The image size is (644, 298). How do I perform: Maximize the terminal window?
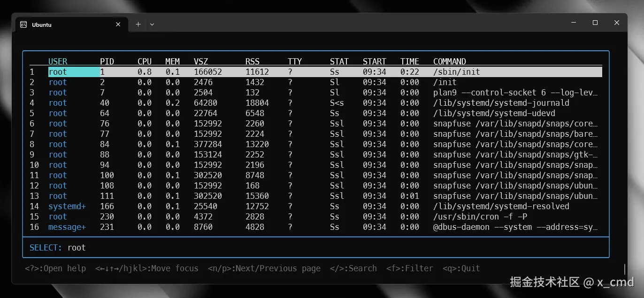click(595, 23)
